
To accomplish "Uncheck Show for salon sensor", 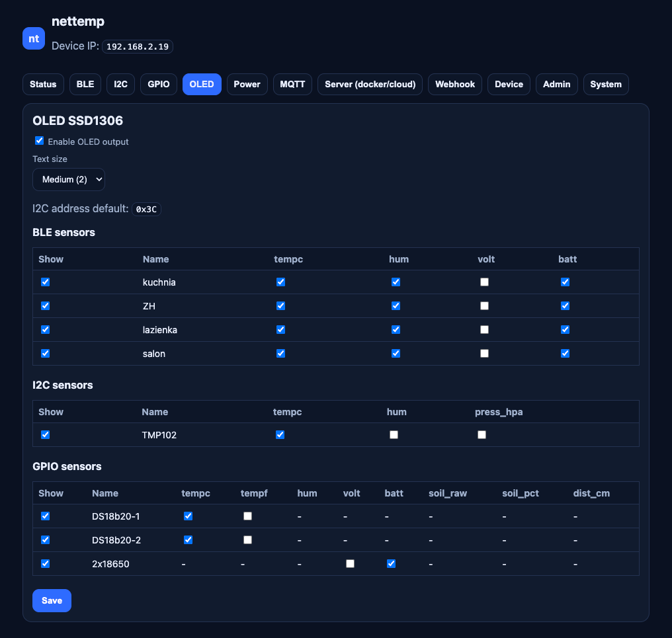I will point(45,353).
